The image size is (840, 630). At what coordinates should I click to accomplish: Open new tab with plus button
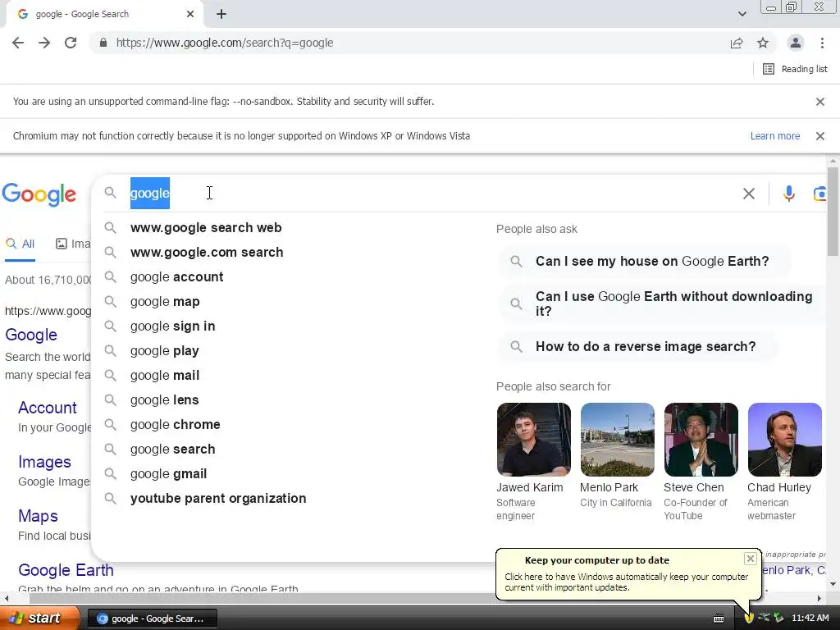[x=221, y=15]
